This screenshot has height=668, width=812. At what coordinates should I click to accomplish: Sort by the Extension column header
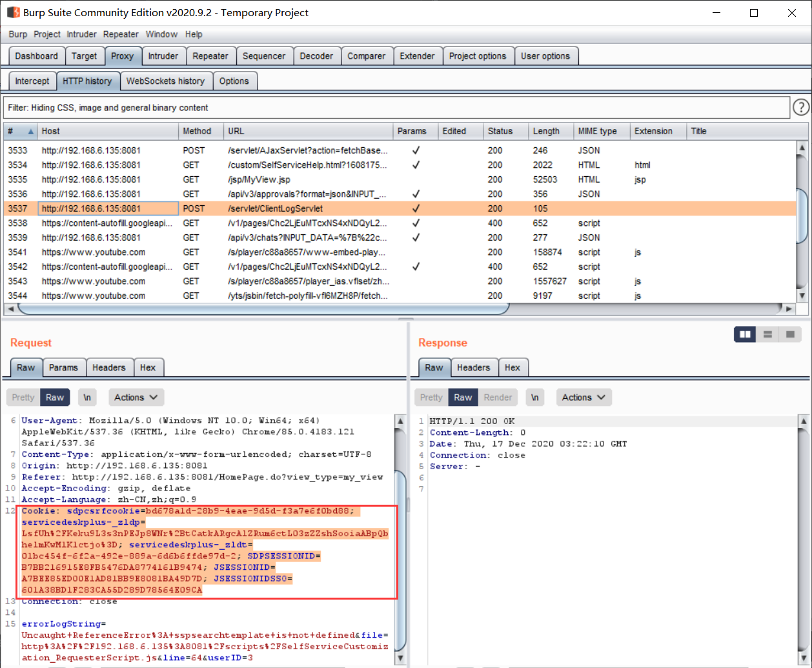click(658, 131)
